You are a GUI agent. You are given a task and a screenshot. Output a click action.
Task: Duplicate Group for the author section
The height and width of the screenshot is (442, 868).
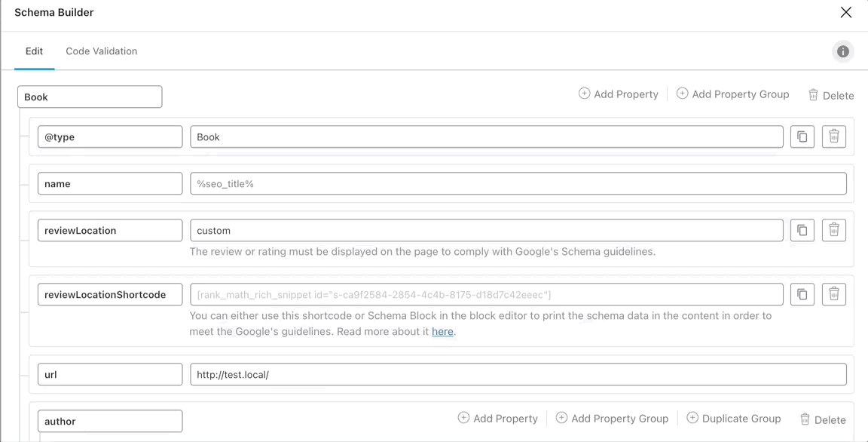coord(733,419)
